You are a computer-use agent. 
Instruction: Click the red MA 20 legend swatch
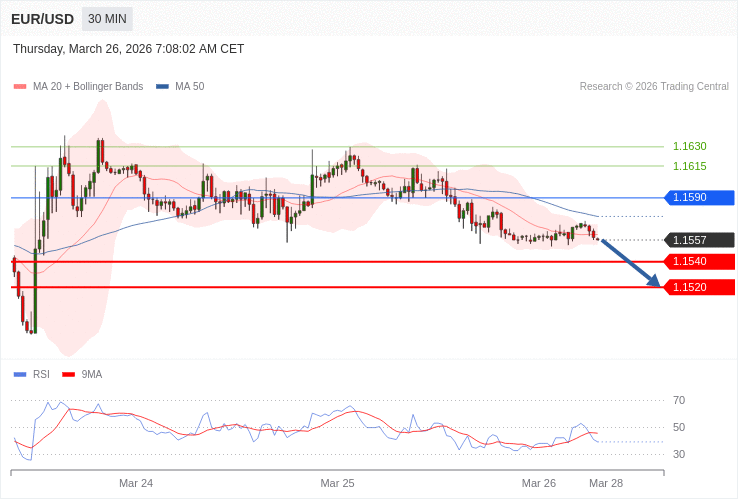click(20, 87)
